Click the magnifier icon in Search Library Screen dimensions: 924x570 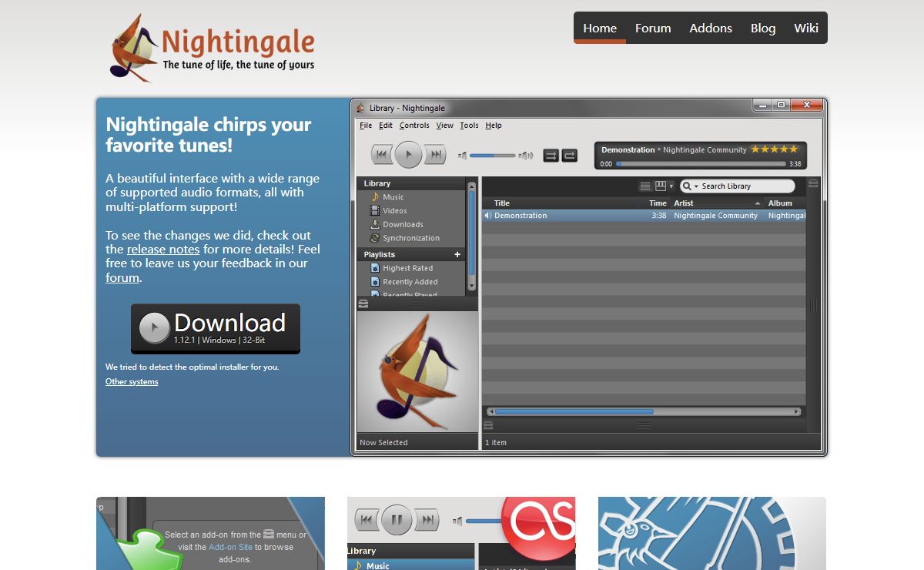click(687, 186)
